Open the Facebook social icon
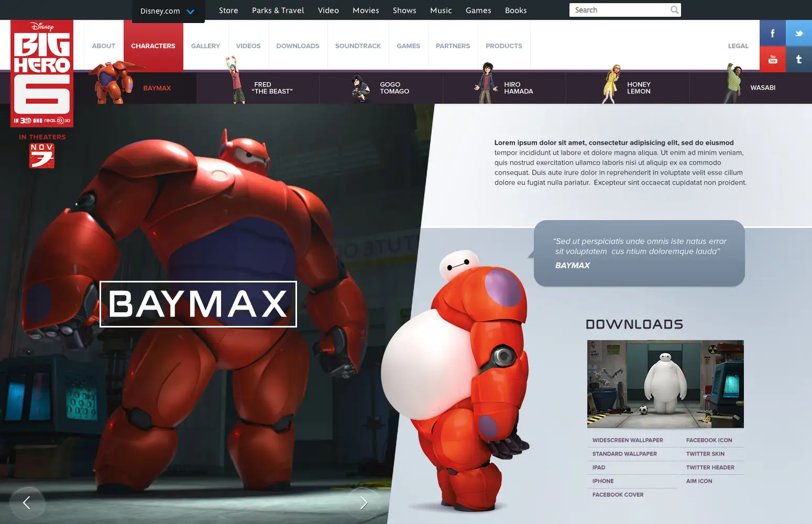Image resolution: width=812 pixels, height=524 pixels. [773, 33]
